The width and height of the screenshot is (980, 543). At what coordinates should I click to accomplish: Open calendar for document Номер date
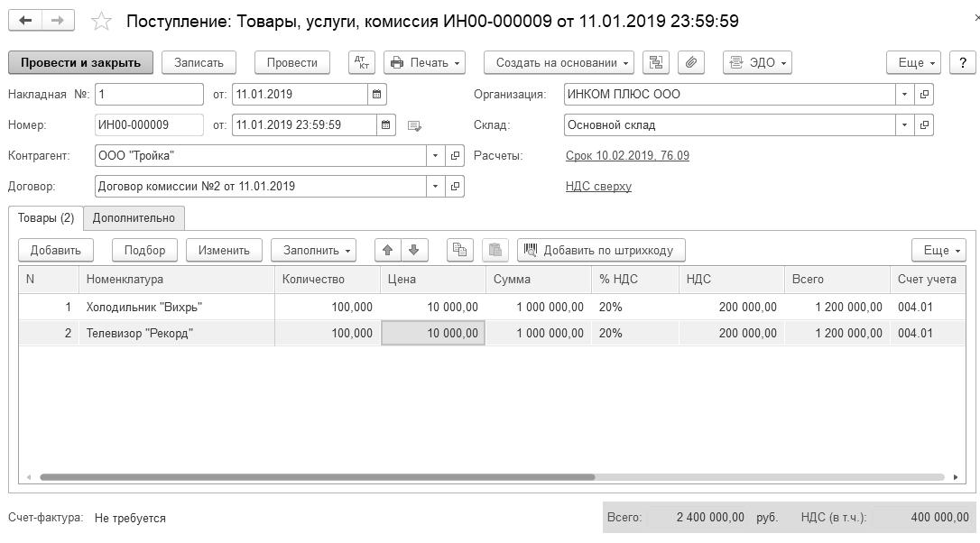pos(385,125)
